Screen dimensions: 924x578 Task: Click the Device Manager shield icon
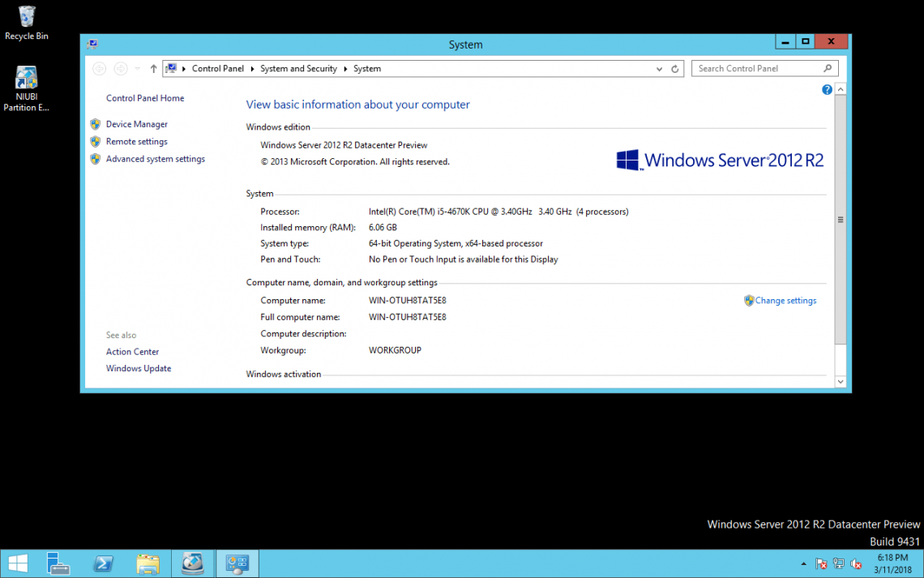tap(96, 124)
